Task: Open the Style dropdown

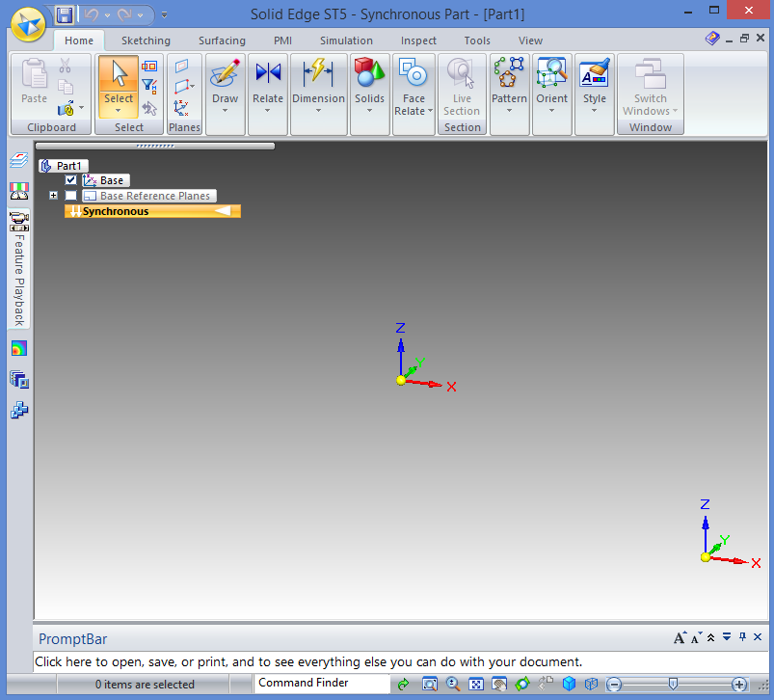Action: point(595,111)
